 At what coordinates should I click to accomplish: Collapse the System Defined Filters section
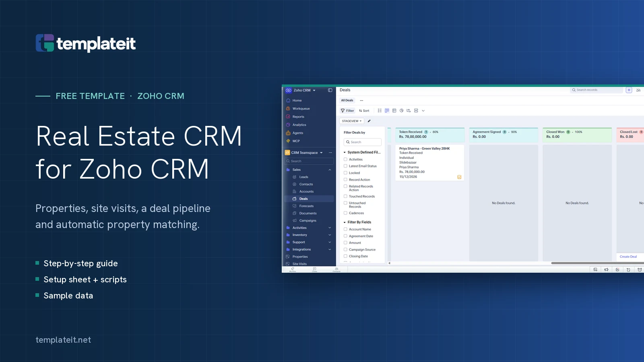click(x=345, y=152)
